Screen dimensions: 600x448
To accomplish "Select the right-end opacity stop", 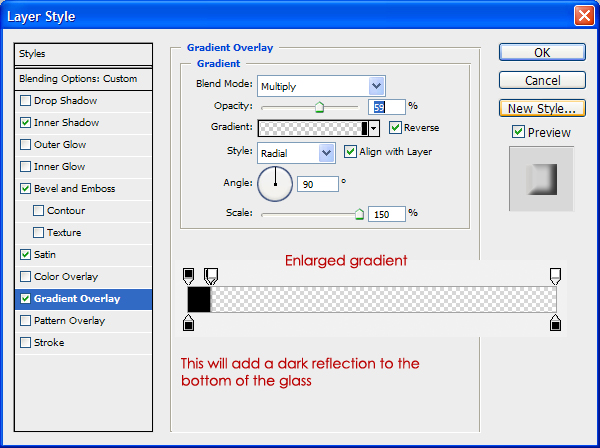I will 556,276.
